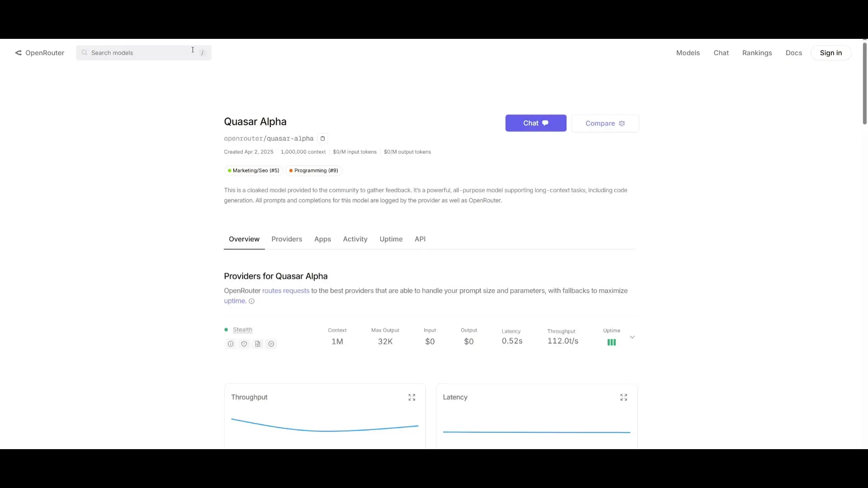This screenshot has height=488, width=868.
Task: Copy the openrouter/quasar-alpha model ID
Action: coord(322,139)
